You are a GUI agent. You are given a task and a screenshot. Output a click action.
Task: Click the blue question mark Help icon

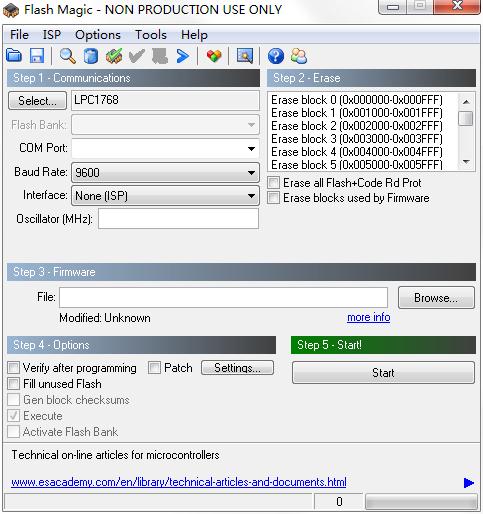pyautogui.click(x=276, y=56)
